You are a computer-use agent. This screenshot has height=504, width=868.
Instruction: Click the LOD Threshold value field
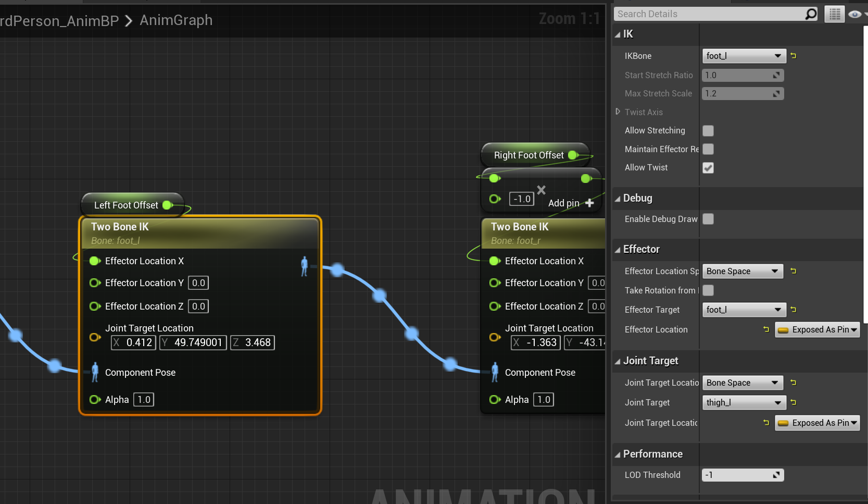pyautogui.click(x=743, y=475)
